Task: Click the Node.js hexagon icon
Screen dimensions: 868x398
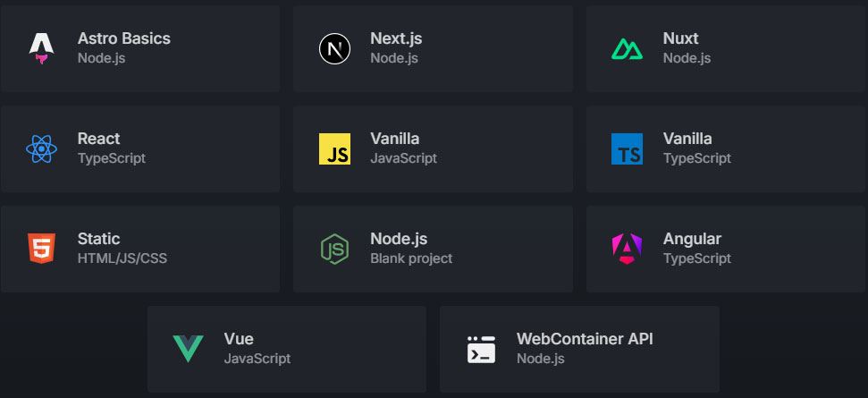Action: (x=334, y=249)
